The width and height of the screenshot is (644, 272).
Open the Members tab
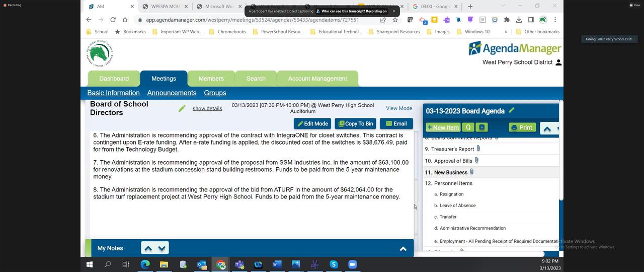tap(211, 79)
